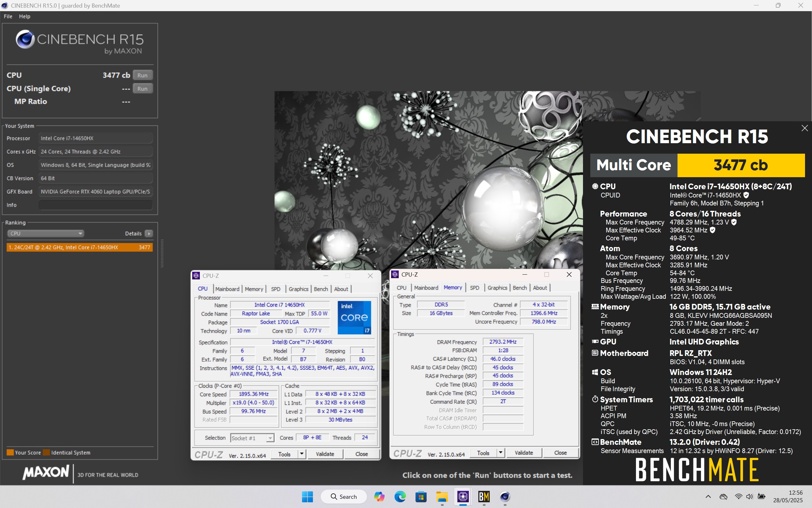
Task: Click Validate in left CPU-Z
Action: [x=325, y=454]
